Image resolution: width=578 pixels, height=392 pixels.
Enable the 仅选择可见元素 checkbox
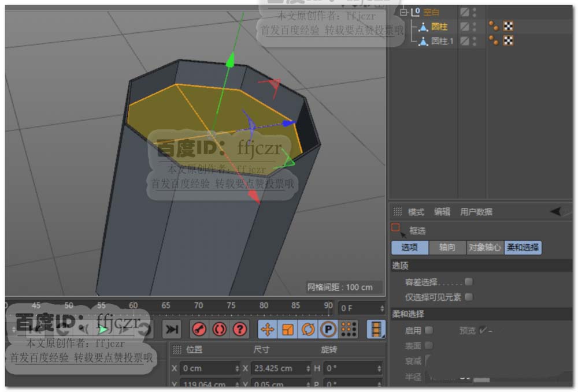pyautogui.click(x=469, y=296)
